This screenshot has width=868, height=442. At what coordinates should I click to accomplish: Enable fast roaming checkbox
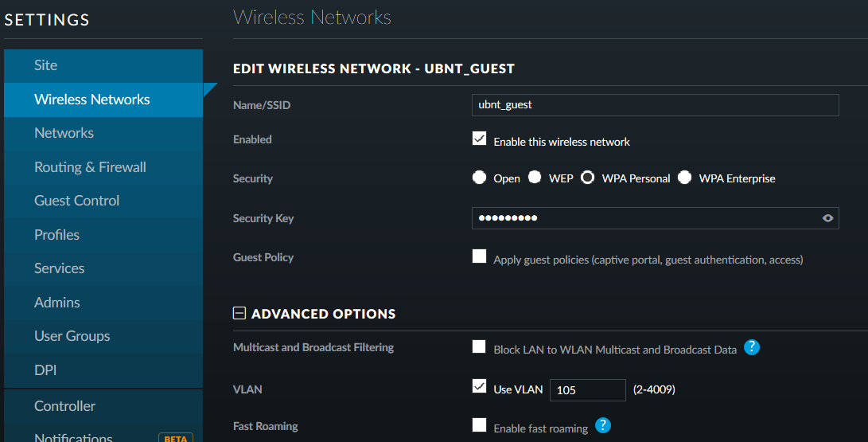pyautogui.click(x=480, y=424)
